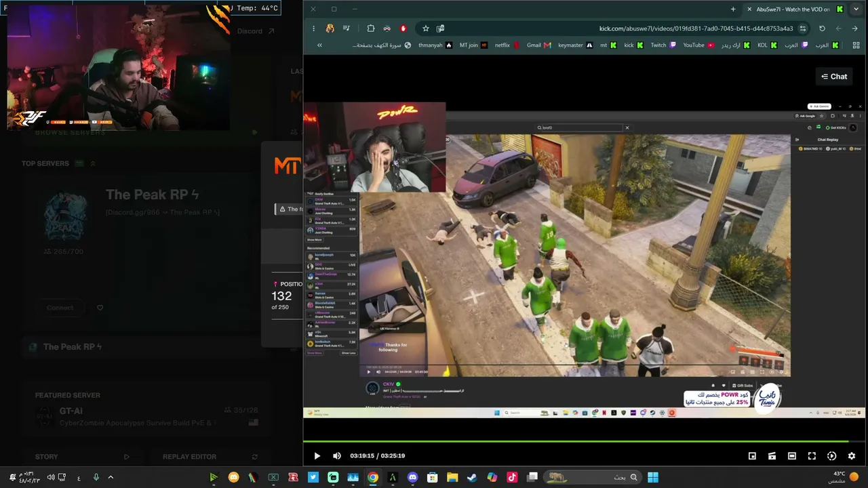Screen dimensions: 868x488
Task: Open the translate page icon
Action: (x=441, y=28)
